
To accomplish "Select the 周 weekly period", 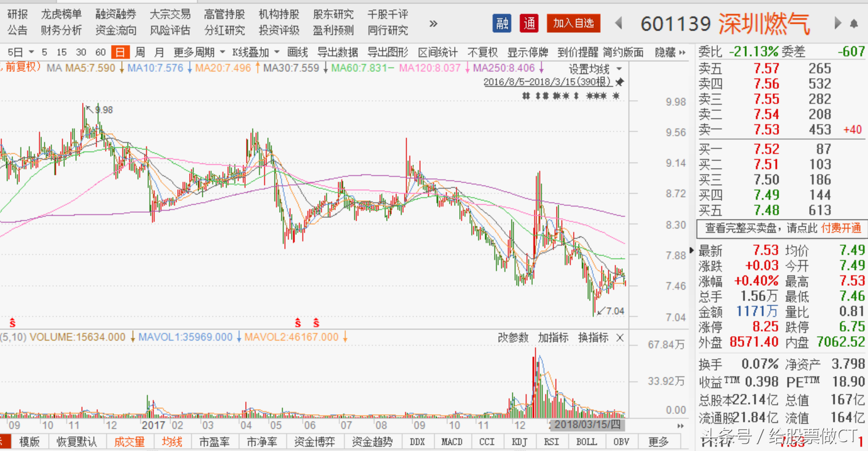I will tap(140, 52).
